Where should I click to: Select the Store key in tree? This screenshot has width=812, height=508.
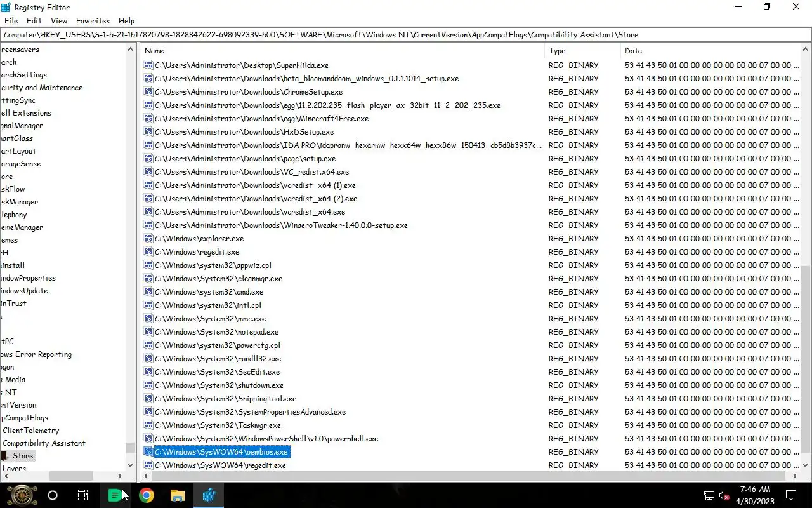tap(23, 456)
